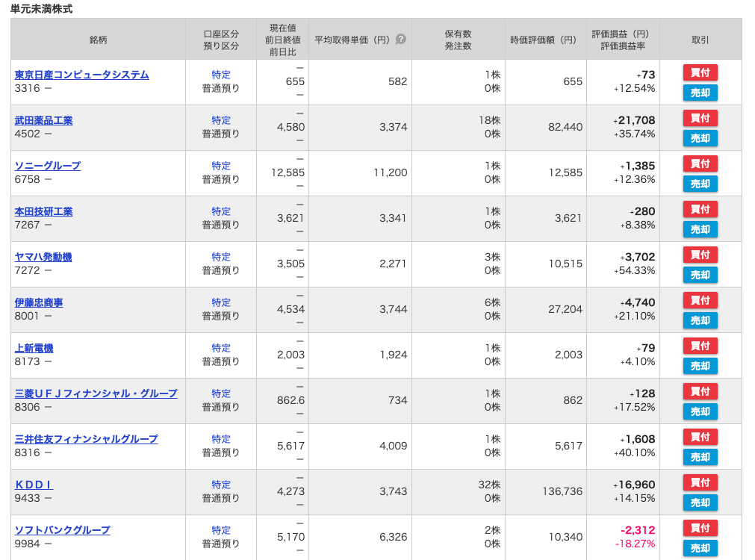The image size is (755, 560).
Task: Click the 銘柄 column header
Action: pyautogui.click(x=99, y=40)
